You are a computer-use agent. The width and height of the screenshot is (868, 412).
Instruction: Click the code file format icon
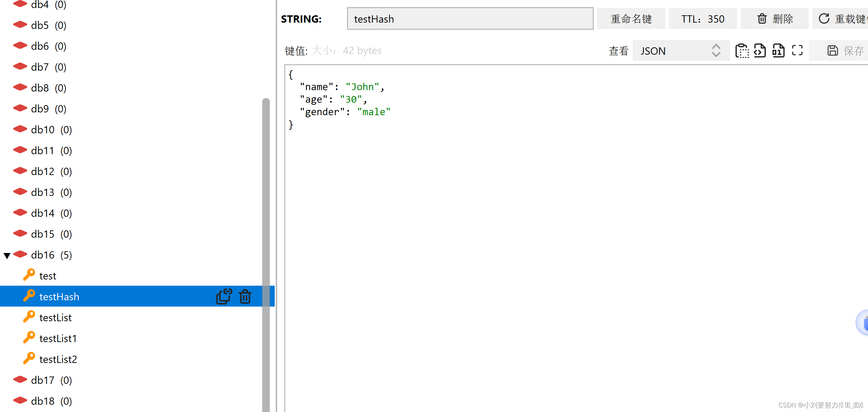pyautogui.click(x=760, y=51)
